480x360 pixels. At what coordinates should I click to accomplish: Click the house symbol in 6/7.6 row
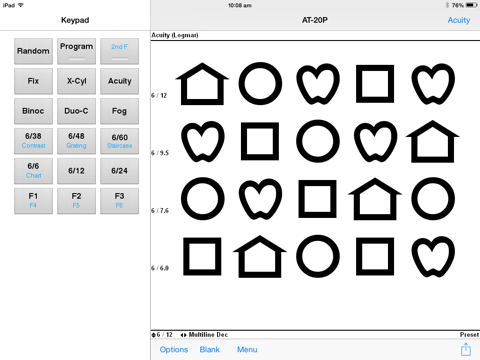click(x=375, y=199)
